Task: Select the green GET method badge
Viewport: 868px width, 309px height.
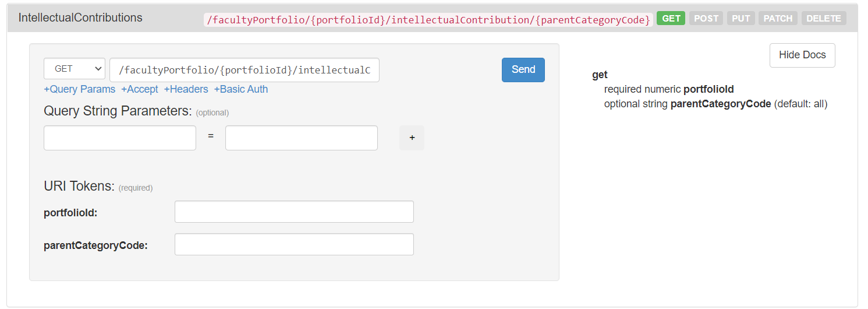Action: point(671,19)
